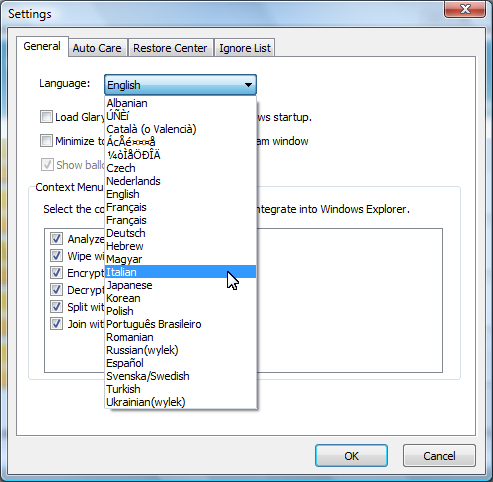This screenshot has height=482, width=493.
Task: Pick Albanian at the top of list
Action: click(180, 103)
